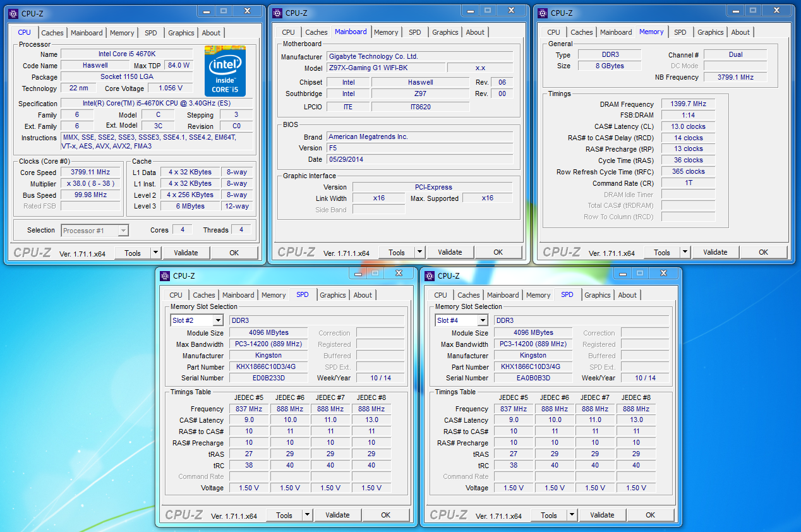This screenshot has height=532, width=801.
Task: Click Core Speed value 3799.11 MHz
Action: pos(90,172)
